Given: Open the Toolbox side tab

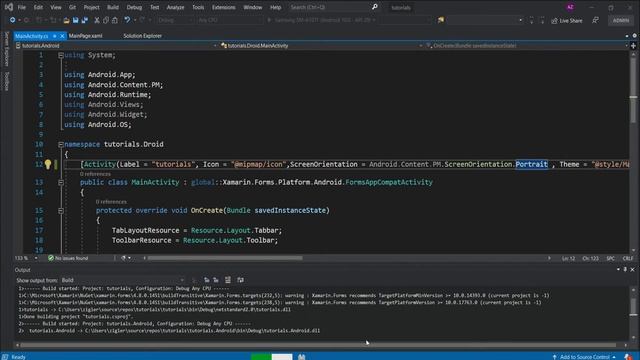Looking at the screenshot, I should [x=6, y=81].
